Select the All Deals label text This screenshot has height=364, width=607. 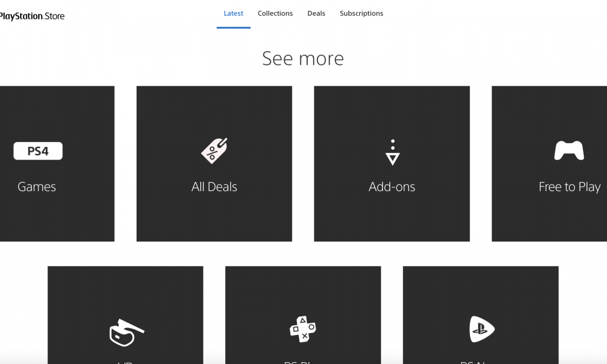coord(214,187)
